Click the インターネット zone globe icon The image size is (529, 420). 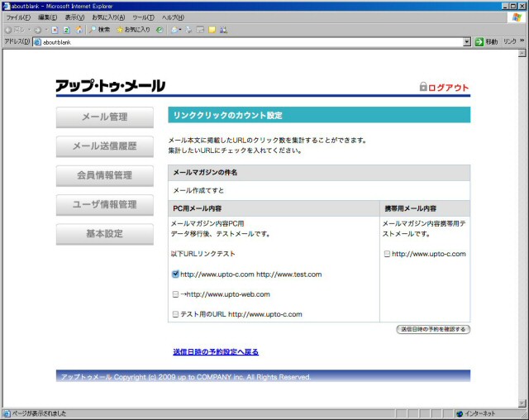pos(460,413)
